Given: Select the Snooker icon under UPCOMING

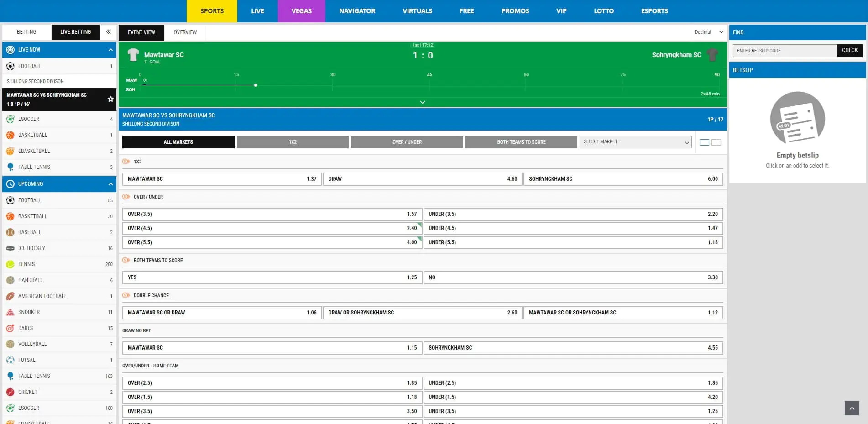Looking at the screenshot, I should tap(10, 312).
